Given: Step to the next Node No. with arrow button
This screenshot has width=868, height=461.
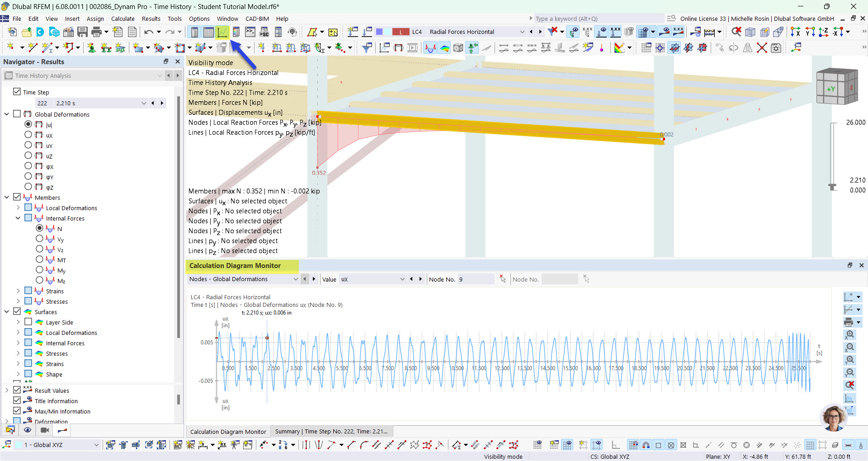Looking at the screenshot, I should (420, 279).
